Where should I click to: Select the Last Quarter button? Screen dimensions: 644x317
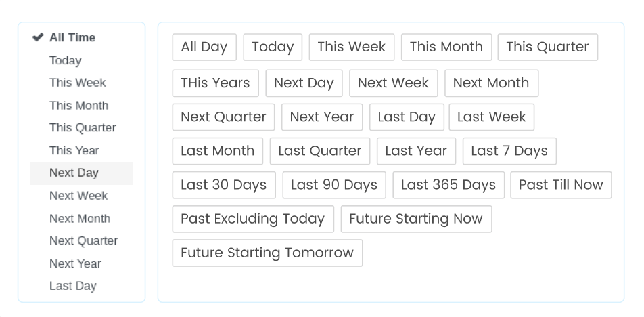point(320,150)
